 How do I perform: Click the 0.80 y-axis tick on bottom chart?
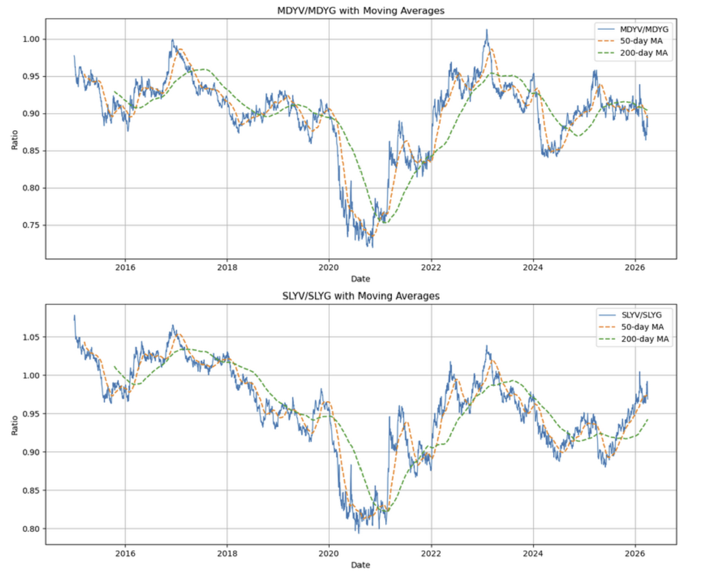pos(30,528)
